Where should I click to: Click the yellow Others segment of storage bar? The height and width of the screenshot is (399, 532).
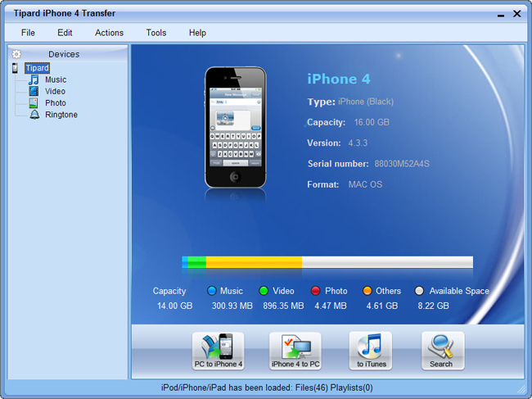[x=254, y=262]
